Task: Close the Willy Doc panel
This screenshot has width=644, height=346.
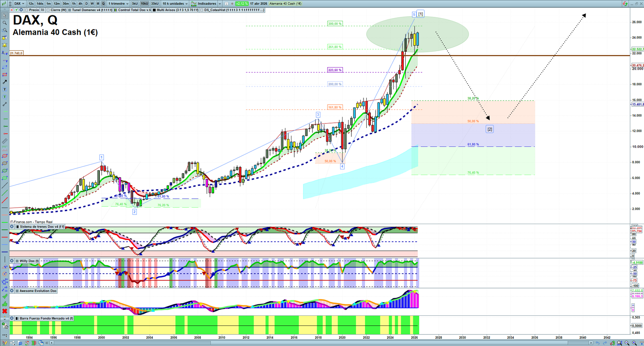Action: click(x=12, y=261)
